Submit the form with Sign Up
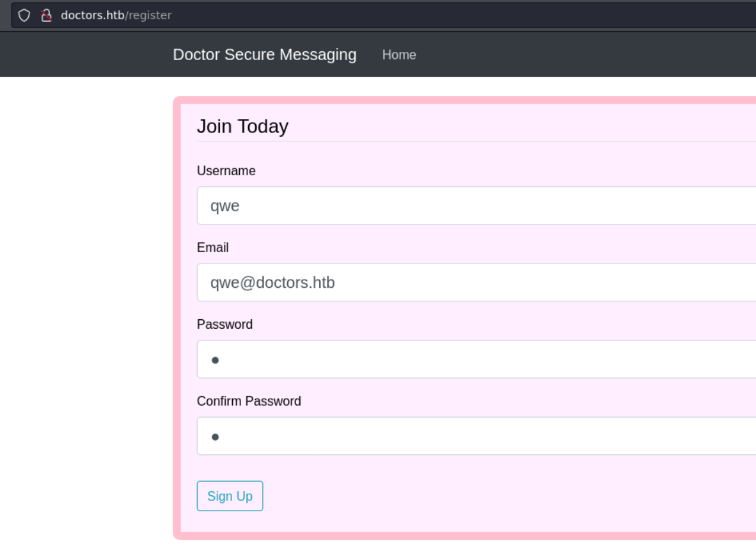Image resolution: width=756 pixels, height=554 pixels. click(230, 496)
